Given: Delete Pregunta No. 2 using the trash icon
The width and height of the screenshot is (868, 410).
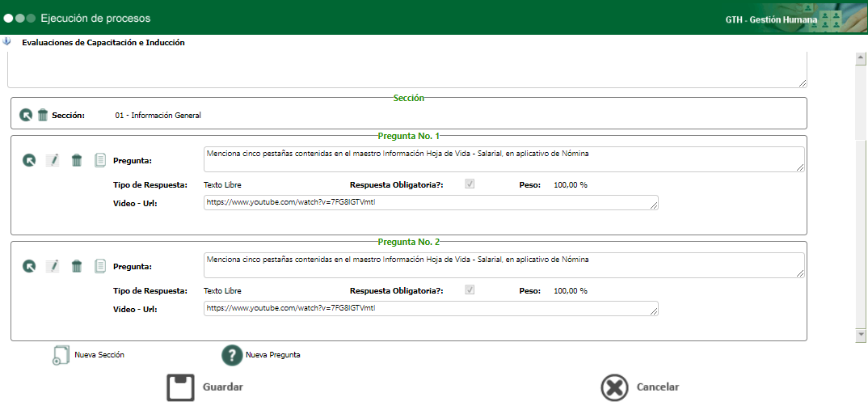Looking at the screenshot, I should [77, 267].
